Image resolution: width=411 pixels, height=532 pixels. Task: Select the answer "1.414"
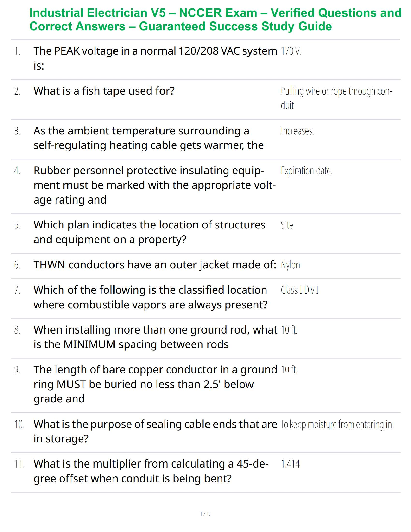coord(290,464)
